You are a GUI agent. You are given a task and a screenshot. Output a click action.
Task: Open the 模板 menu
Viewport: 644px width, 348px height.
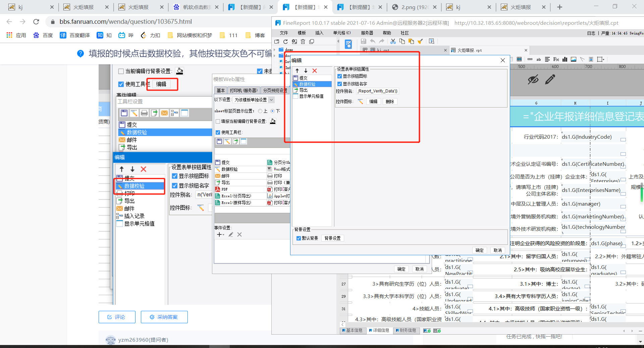coord(302,33)
